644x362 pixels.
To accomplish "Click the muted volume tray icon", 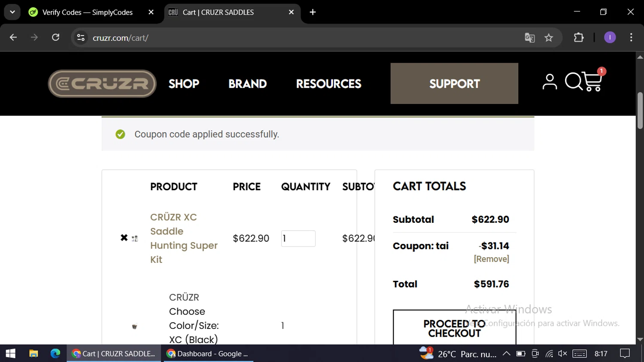I will pyautogui.click(x=562, y=353).
